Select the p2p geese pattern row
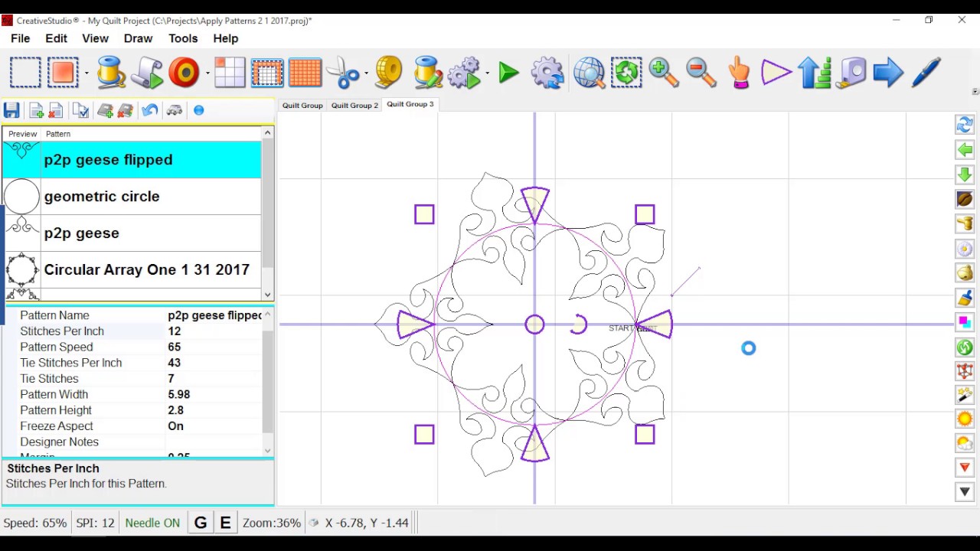The width and height of the screenshot is (980, 551). pyautogui.click(x=132, y=233)
